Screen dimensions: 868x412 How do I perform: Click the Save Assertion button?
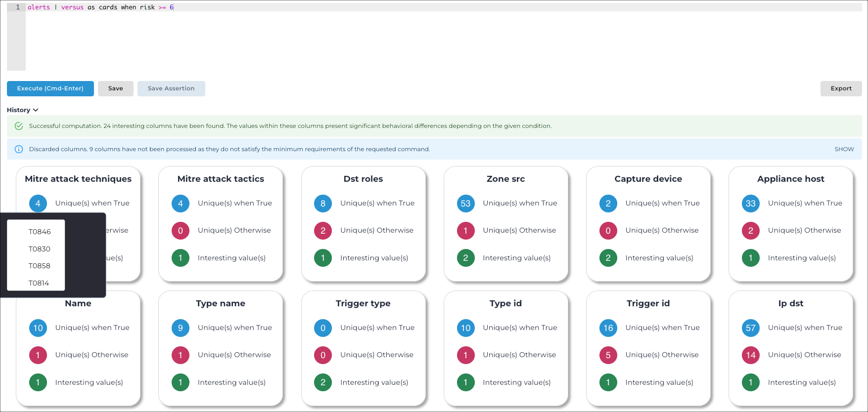tap(171, 88)
